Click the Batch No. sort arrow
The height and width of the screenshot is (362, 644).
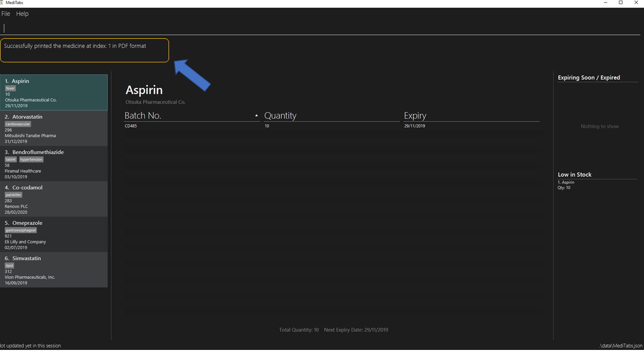(256, 116)
